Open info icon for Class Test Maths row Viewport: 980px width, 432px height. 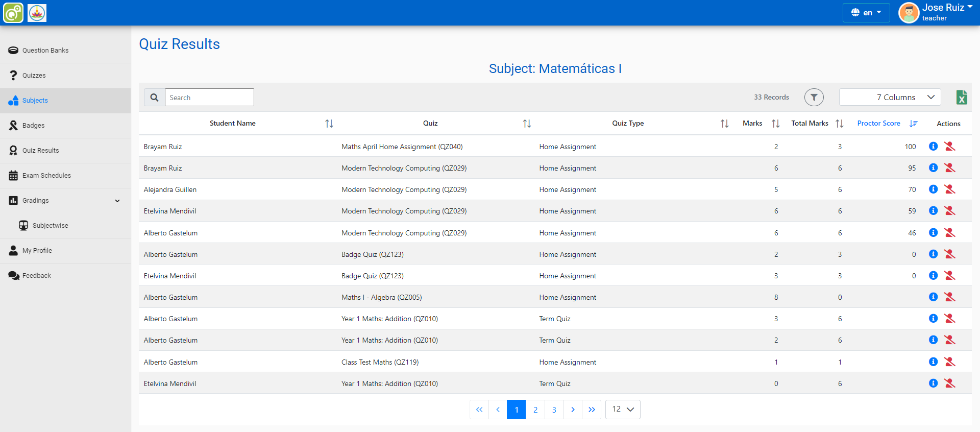pos(933,362)
